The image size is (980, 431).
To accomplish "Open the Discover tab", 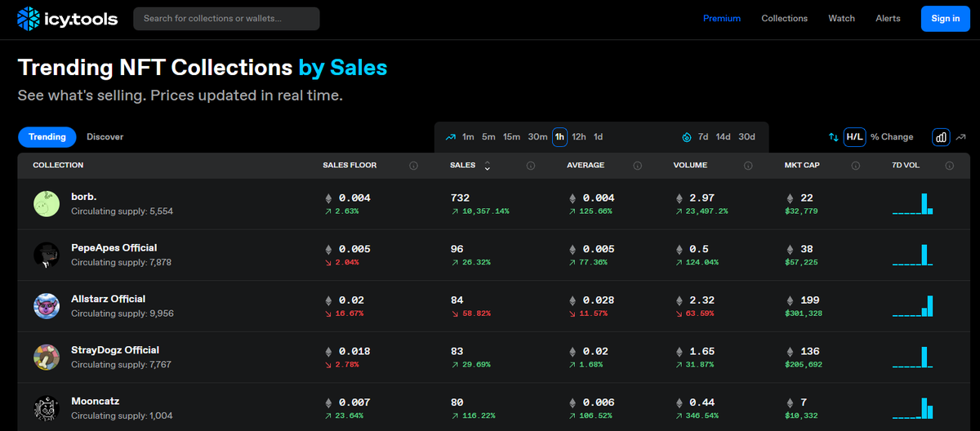I will coord(105,137).
